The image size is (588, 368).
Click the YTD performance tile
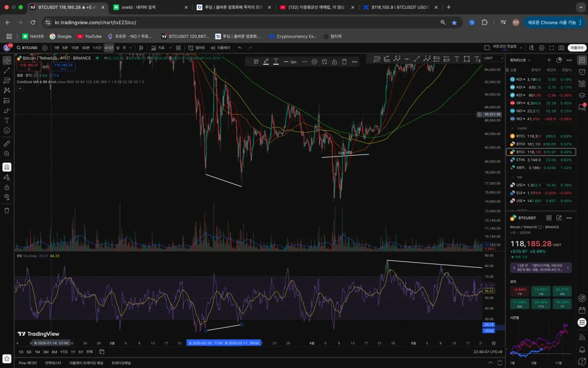(x=540, y=304)
